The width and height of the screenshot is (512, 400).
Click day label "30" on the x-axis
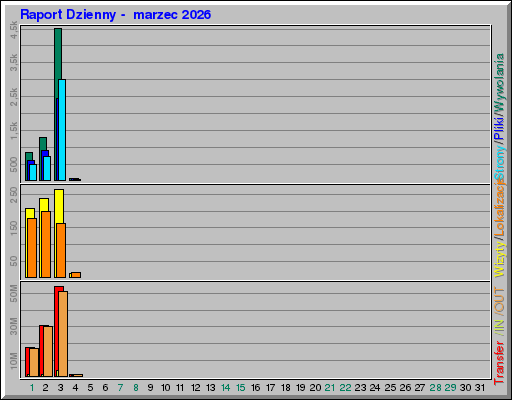pyautogui.click(x=466, y=388)
